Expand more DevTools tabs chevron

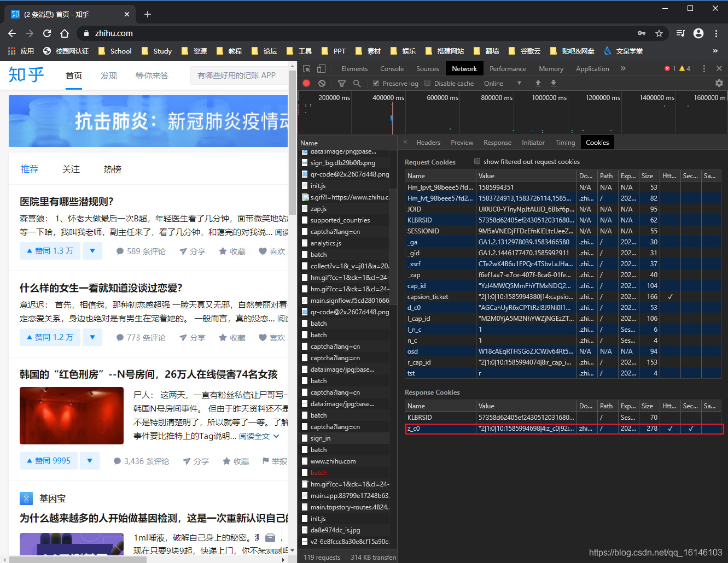(x=623, y=68)
